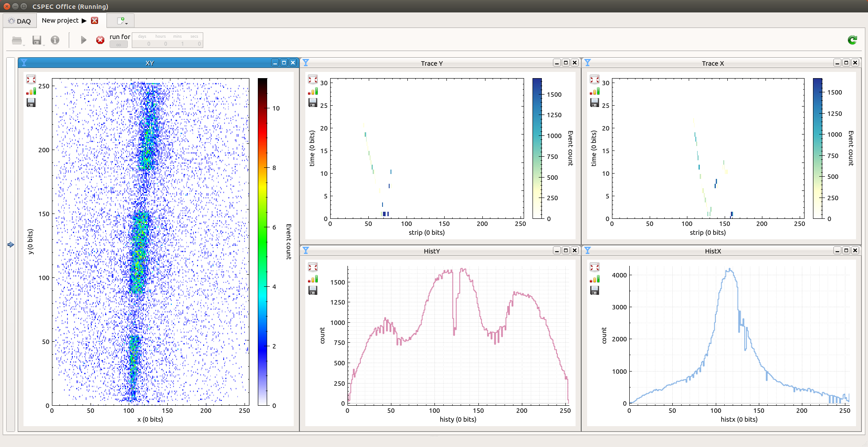Click the HistX window title
Screen dimensions: 868x447
click(713, 251)
